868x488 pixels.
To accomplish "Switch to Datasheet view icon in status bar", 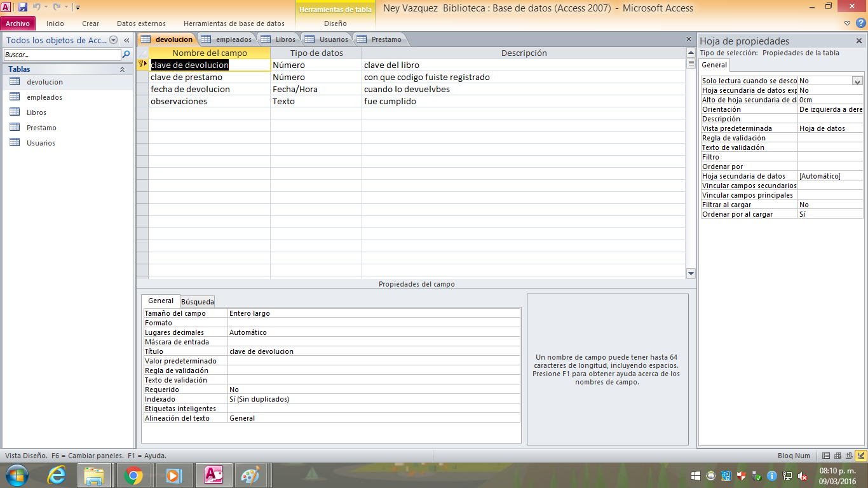I will (826, 456).
